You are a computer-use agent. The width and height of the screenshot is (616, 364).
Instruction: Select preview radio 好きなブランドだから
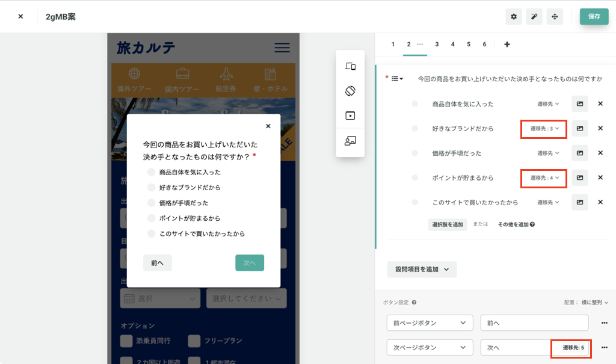pyautogui.click(x=151, y=187)
